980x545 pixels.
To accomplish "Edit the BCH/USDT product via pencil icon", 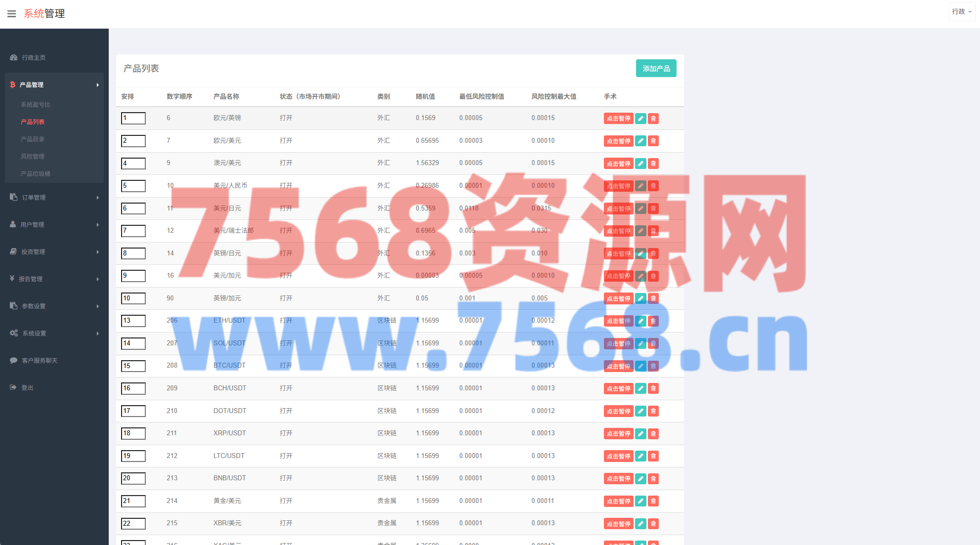I will (x=640, y=388).
